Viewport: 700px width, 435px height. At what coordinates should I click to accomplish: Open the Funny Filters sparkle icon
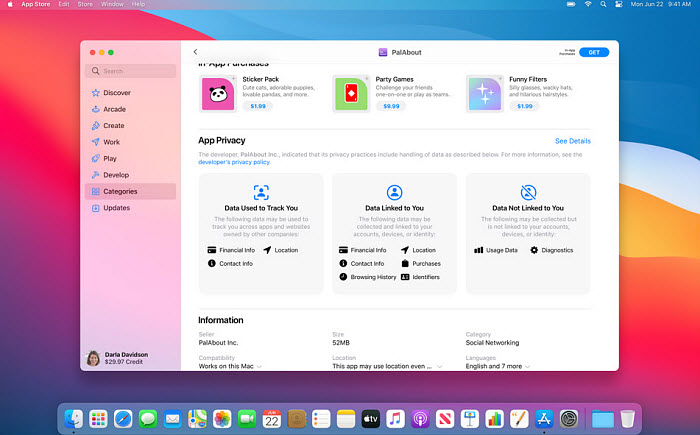click(x=485, y=94)
